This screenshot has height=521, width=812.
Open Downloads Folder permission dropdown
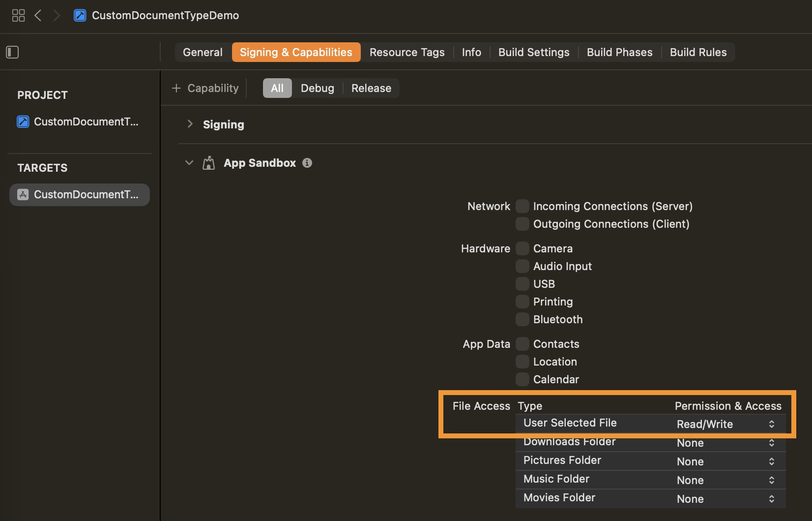click(x=726, y=443)
